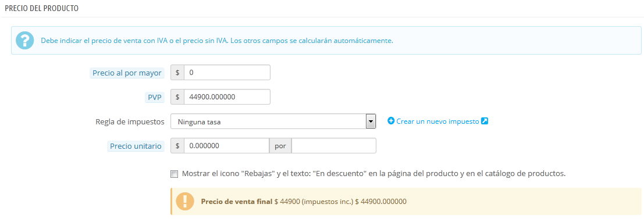Open the Regla de impuestos dropdown

(x=273, y=121)
